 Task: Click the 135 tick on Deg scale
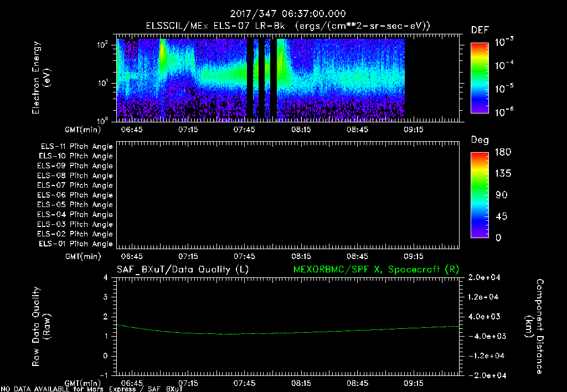[x=503, y=174]
